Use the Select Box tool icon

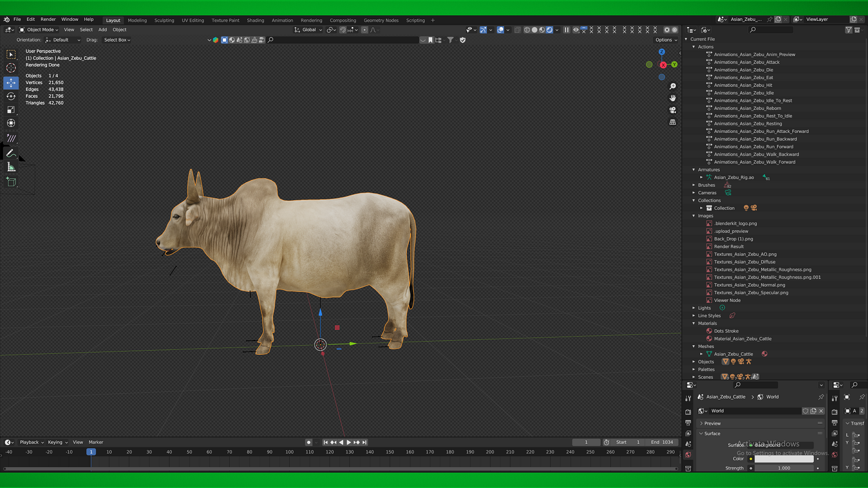(11, 54)
